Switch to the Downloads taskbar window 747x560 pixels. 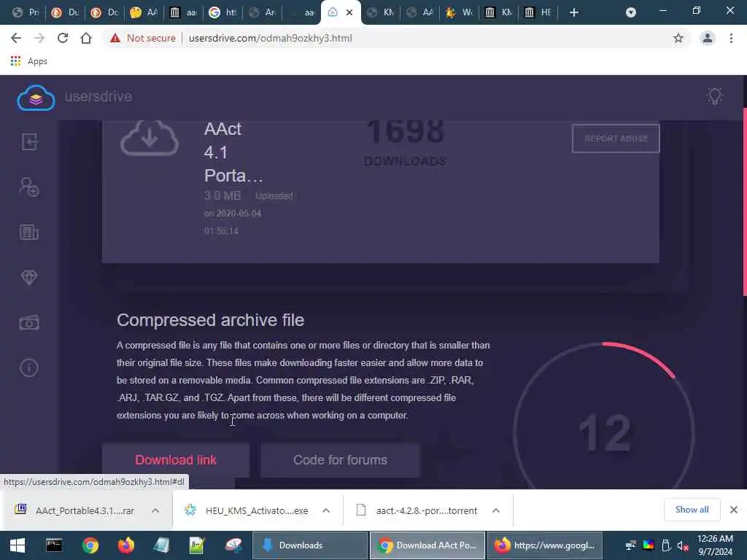(x=309, y=545)
